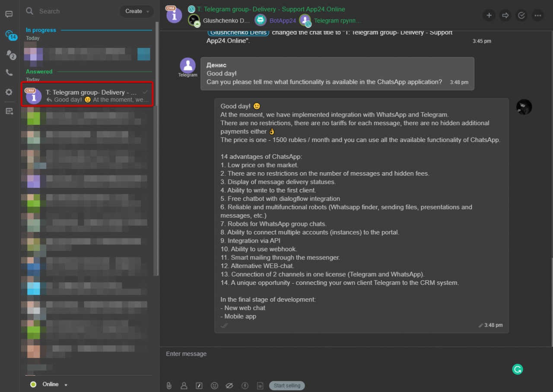Open the open lines icon with 14 badge
Viewport: 553px width, 392px height.
point(10,35)
